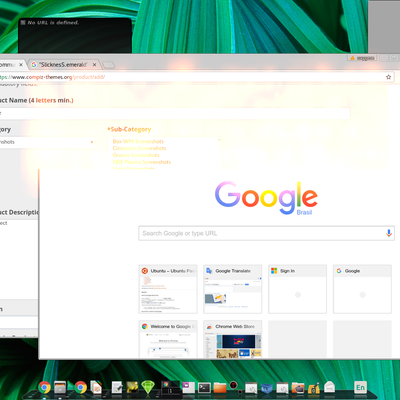Open the text editor notepad dock icon
400x400 pixels.
click(117, 387)
